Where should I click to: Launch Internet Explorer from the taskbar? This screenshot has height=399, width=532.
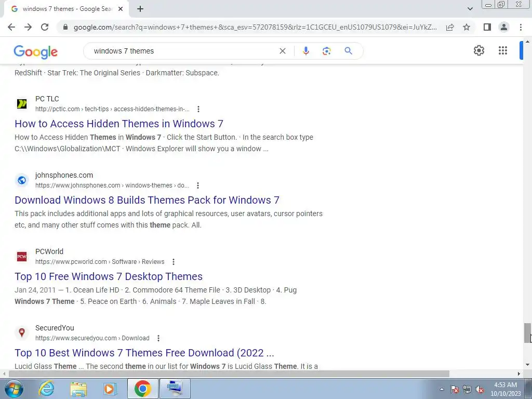pyautogui.click(x=46, y=389)
